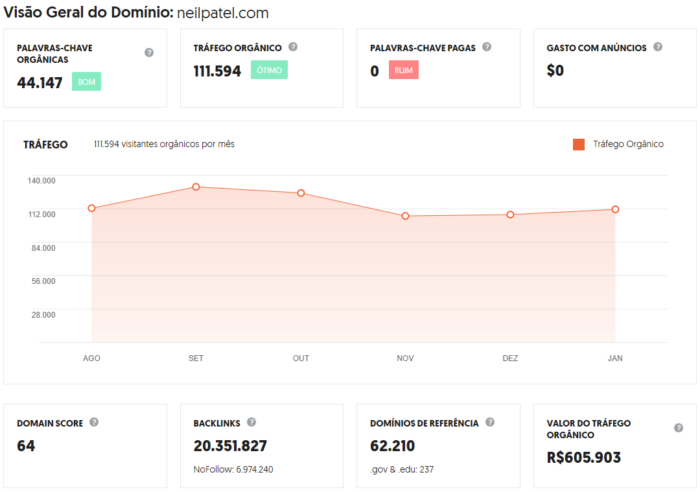Viewport: 700px width, 492px height.
Task: Click the VALOR DO TRÁFEGO ORGÂNICO card title
Action: coord(588,429)
